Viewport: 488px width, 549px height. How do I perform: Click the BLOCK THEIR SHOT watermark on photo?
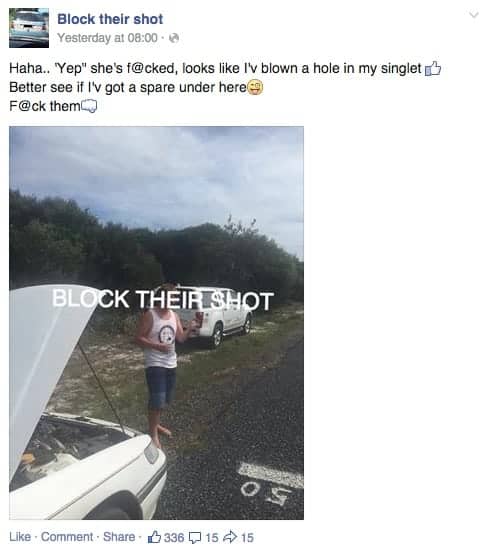163,300
